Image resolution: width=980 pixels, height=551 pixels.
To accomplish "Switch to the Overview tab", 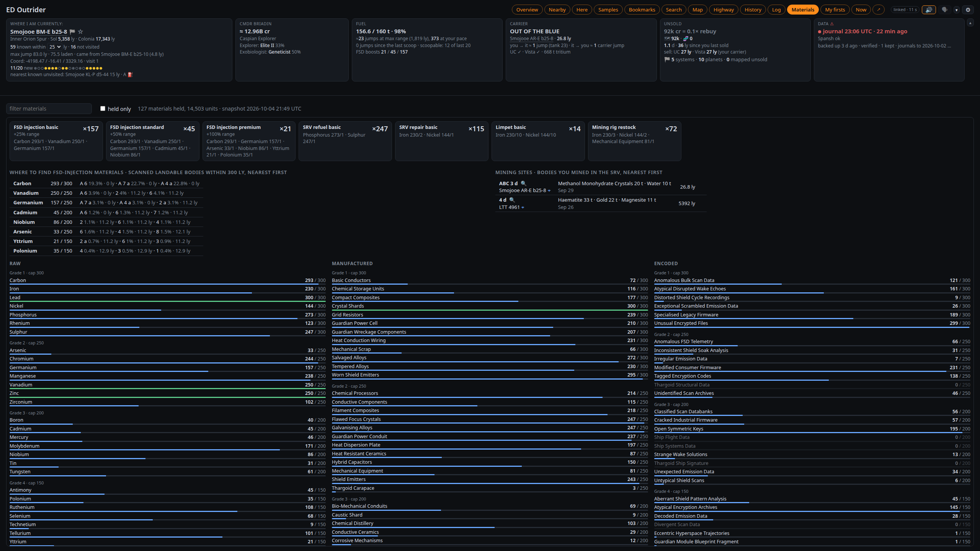I will coord(527,10).
